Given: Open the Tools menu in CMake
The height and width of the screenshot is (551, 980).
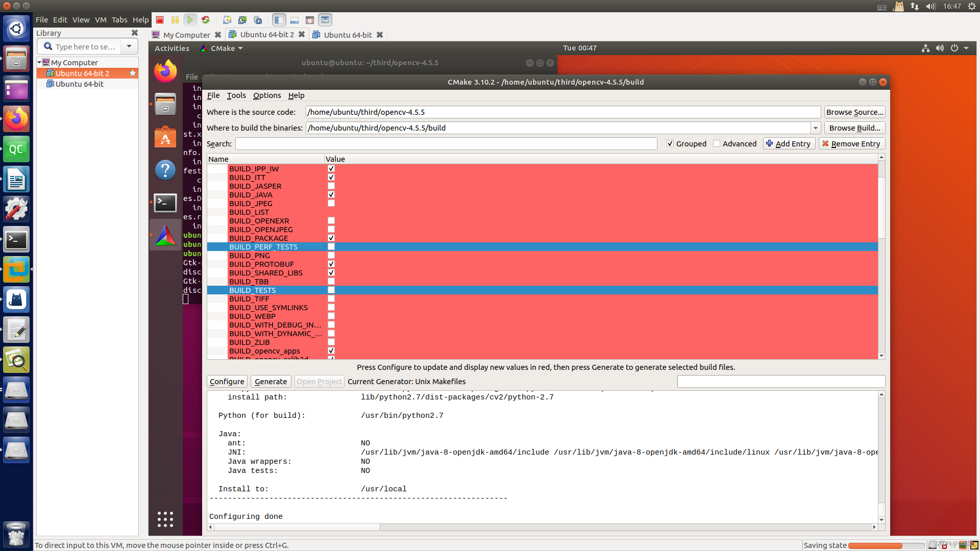Looking at the screenshot, I should (236, 95).
